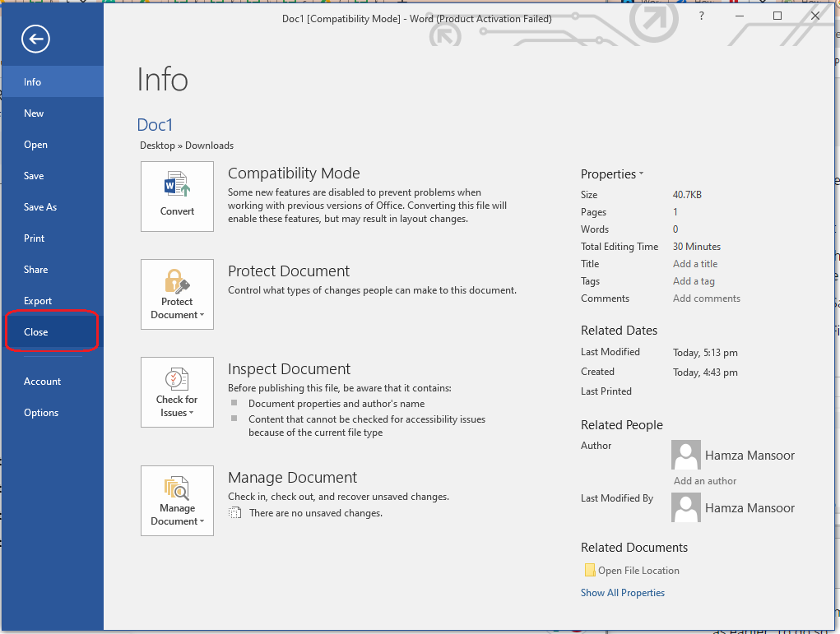The image size is (840, 634).
Task: Choose Save As in the sidebar
Action: pos(52,206)
